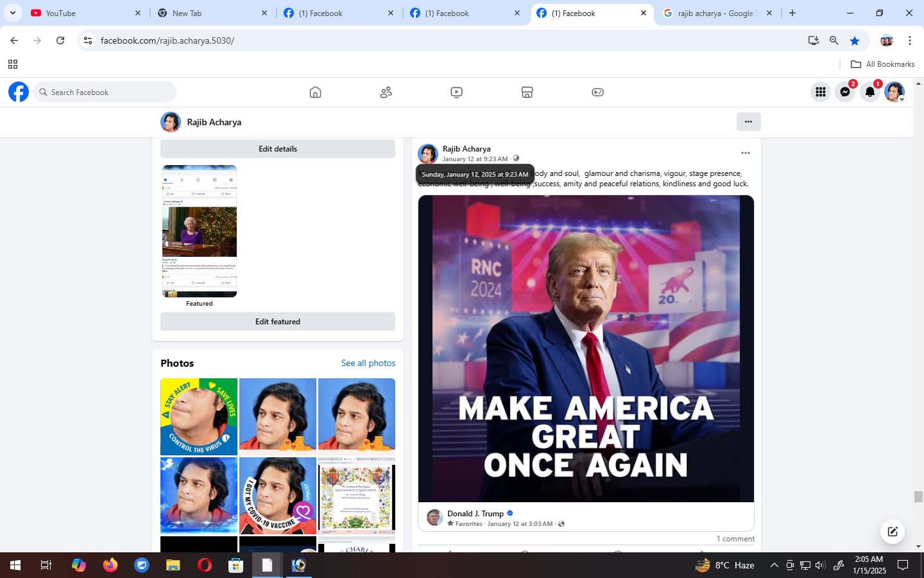Image resolution: width=924 pixels, height=578 pixels.
Task: Click the install app icon in address bar
Action: (813, 40)
